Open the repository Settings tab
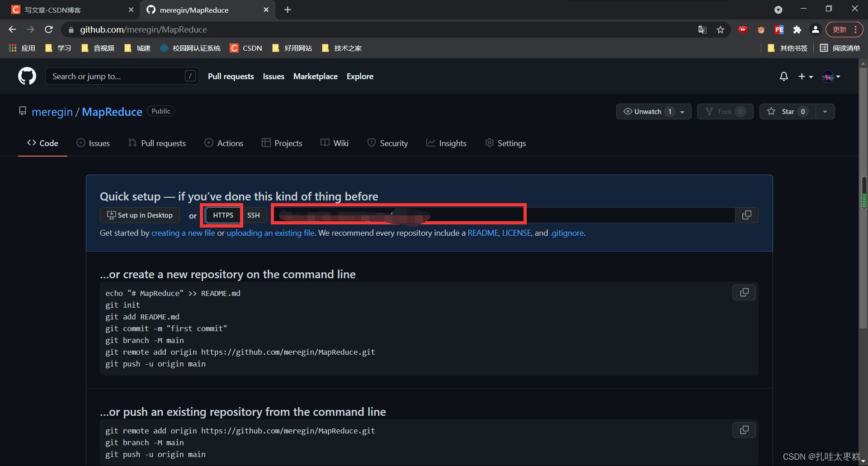Viewport: 868px width, 466px height. pos(505,143)
